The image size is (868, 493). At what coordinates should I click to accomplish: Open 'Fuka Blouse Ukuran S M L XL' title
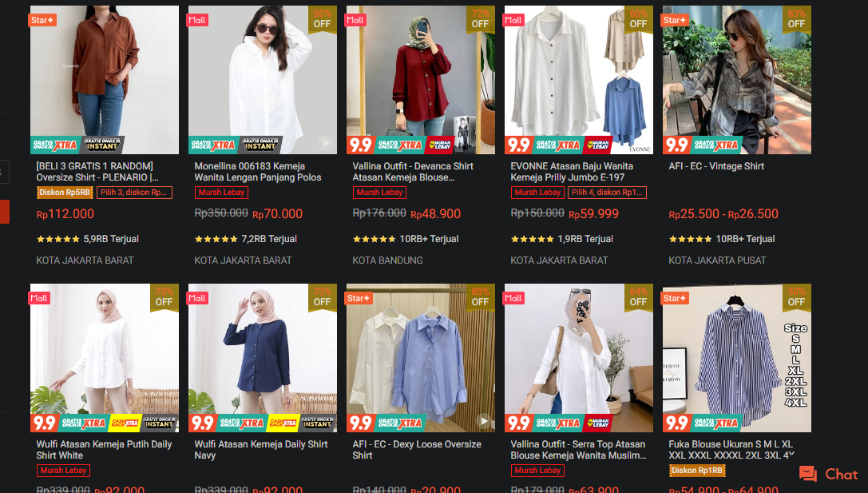coord(731,450)
